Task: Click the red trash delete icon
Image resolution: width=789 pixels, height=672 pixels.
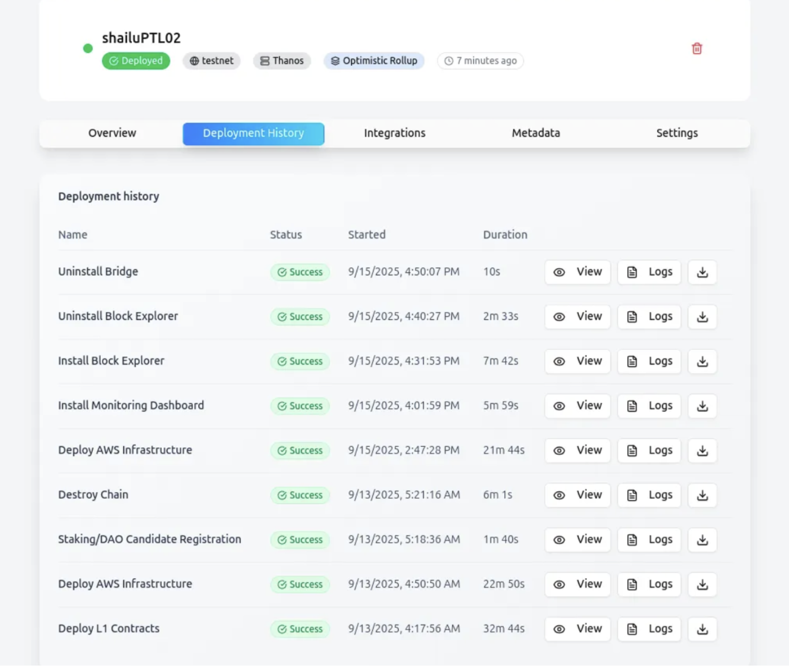Action: pos(697,49)
